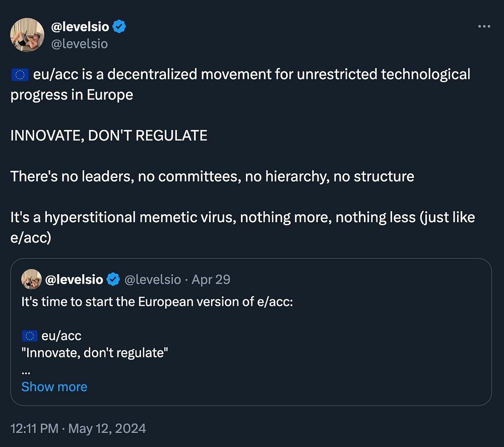This screenshot has width=504, height=447.
Task: Click the quoted tweet's bold author name
Action: [x=74, y=279]
